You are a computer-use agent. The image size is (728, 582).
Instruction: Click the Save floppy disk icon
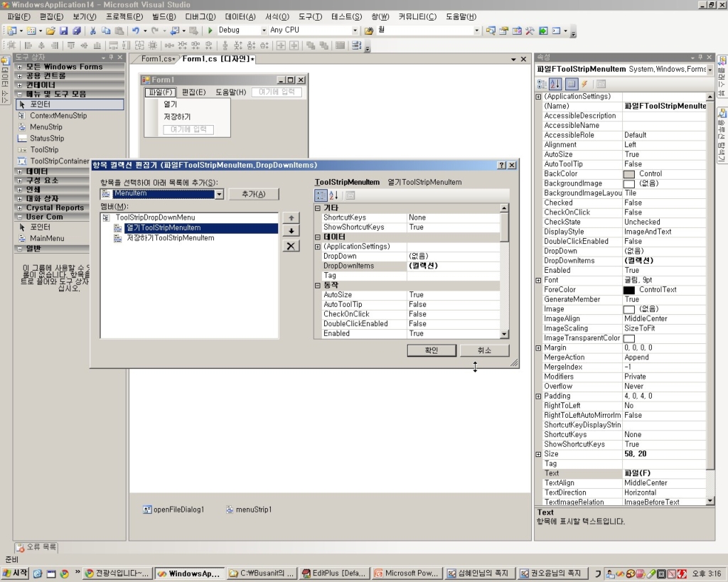(63, 31)
